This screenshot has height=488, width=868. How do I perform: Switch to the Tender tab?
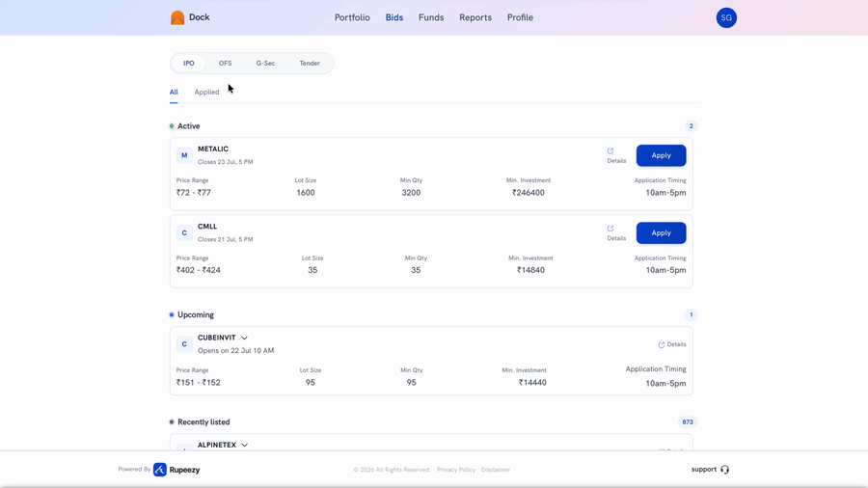(310, 63)
